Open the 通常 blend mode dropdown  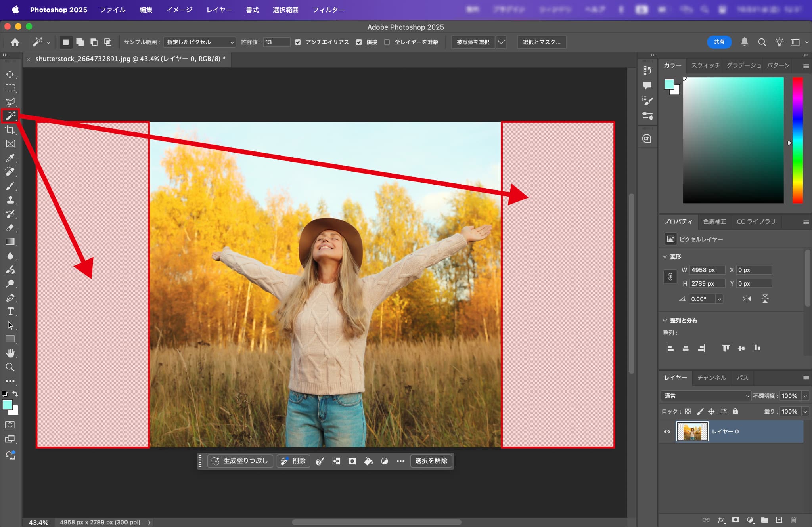(x=706, y=396)
